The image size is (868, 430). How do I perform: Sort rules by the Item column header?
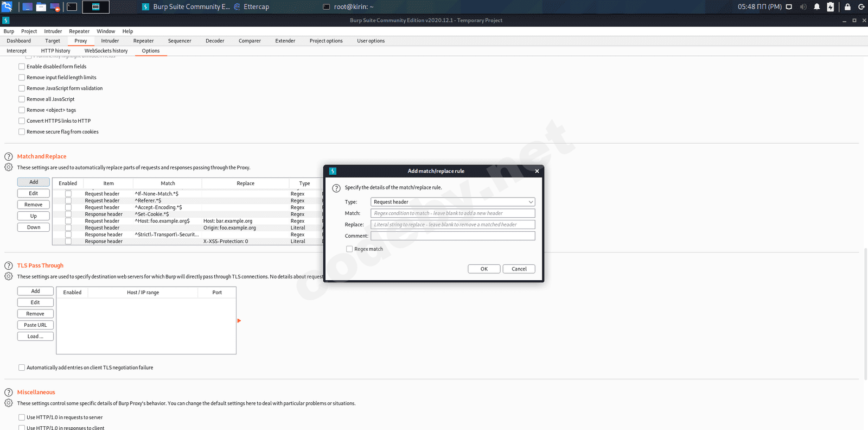pyautogui.click(x=108, y=184)
